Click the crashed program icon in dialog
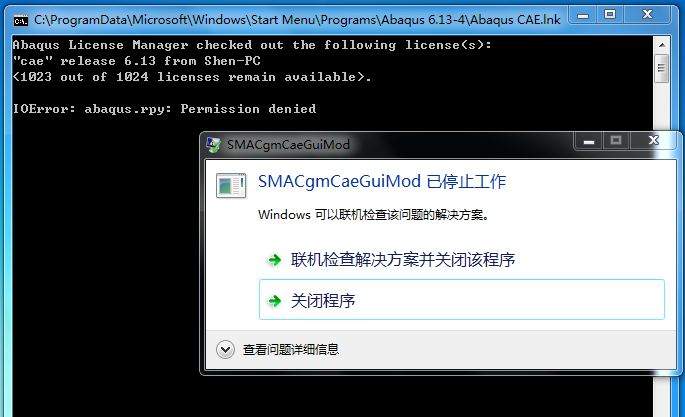The width and height of the screenshot is (685, 417). pyautogui.click(x=231, y=185)
